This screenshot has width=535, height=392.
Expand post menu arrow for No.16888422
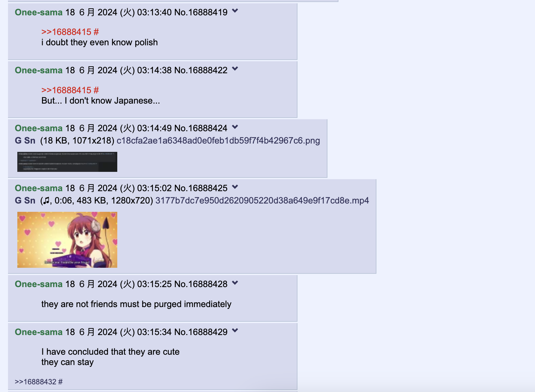click(x=235, y=69)
